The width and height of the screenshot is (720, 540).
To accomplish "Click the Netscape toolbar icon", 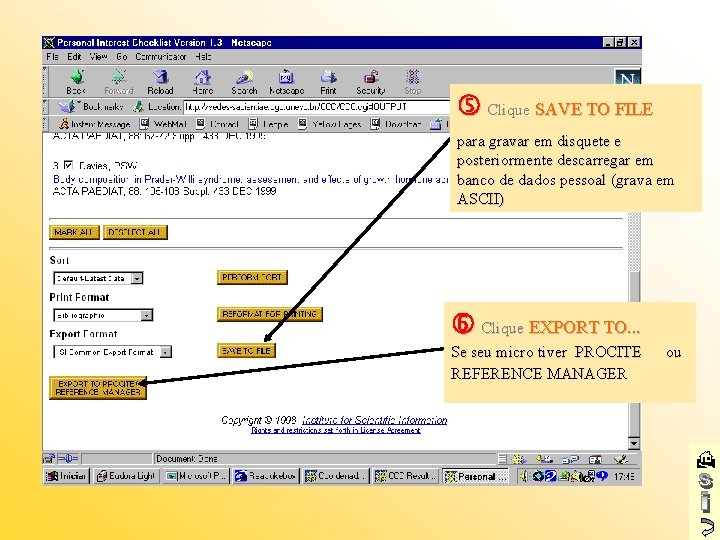I will tap(287, 81).
